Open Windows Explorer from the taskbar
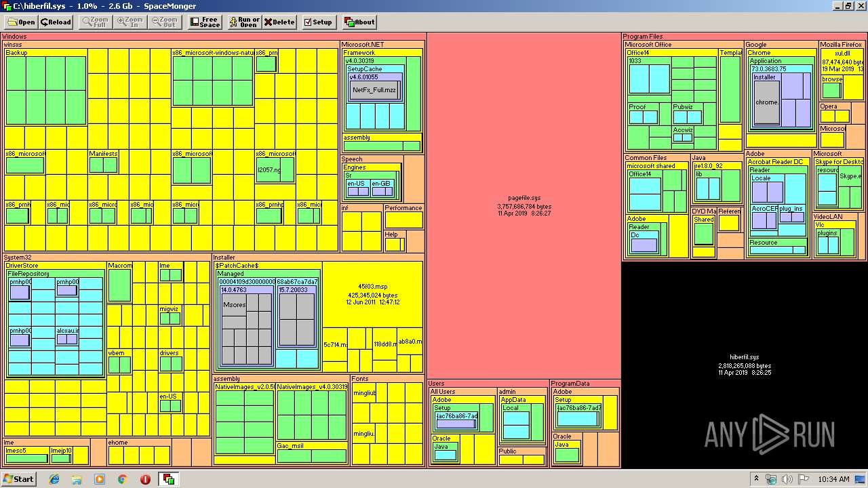 pyautogui.click(x=77, y=479)
